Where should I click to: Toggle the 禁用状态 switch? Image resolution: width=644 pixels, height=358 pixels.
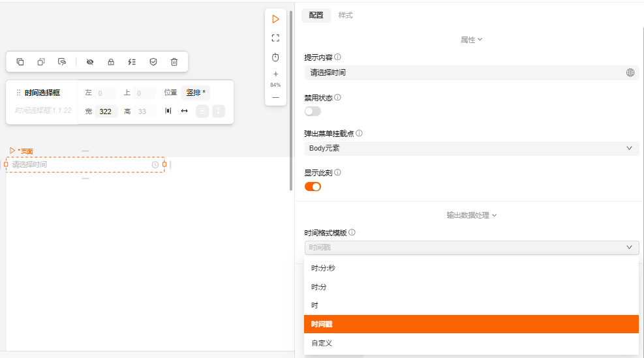pos(313,111)
